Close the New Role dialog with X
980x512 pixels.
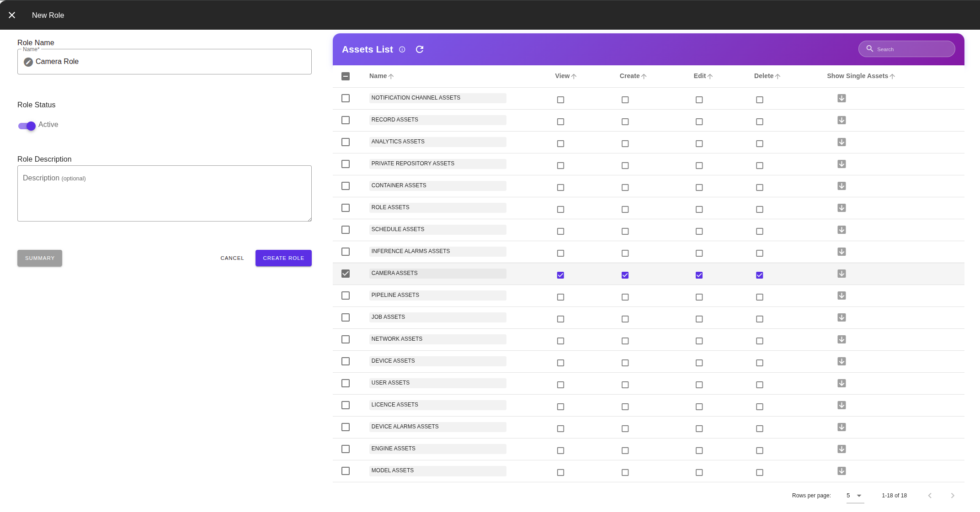point(12,15)
